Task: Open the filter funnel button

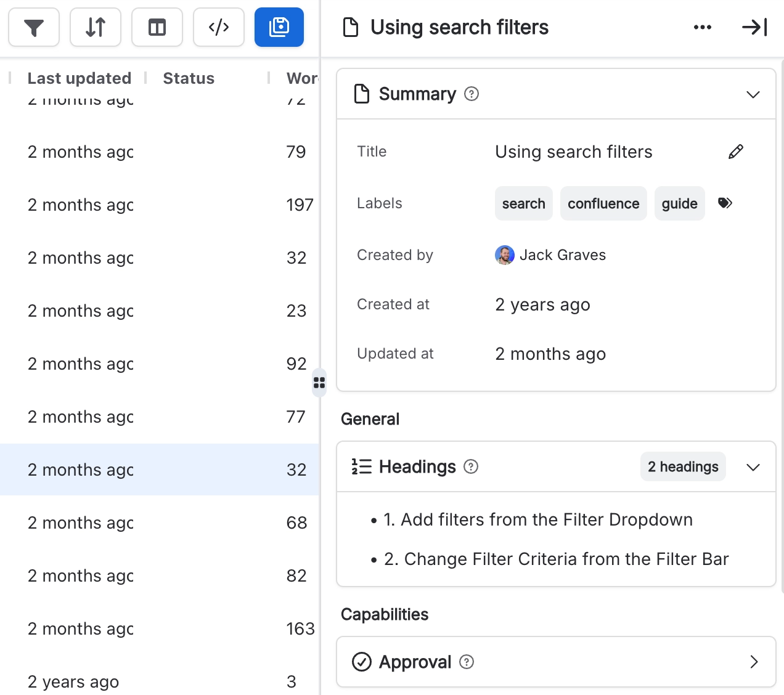Action: tap(34, 27)
